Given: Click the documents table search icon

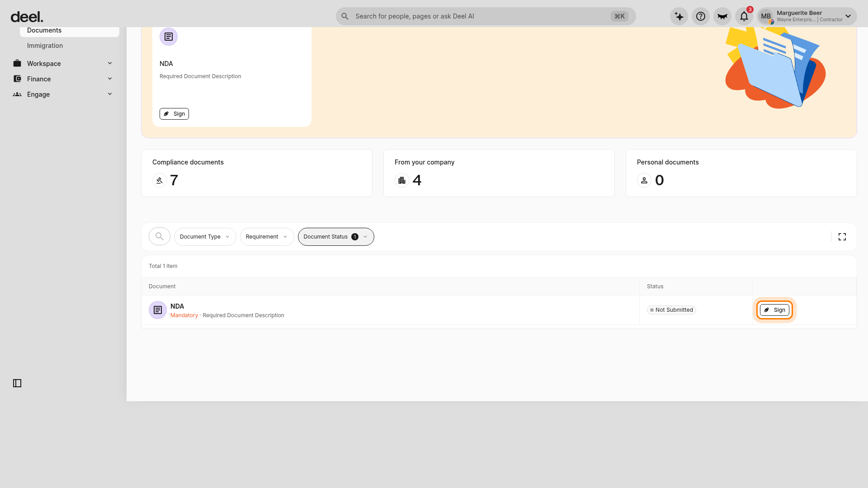Looking at the screenshot, I should click(160, 236).
